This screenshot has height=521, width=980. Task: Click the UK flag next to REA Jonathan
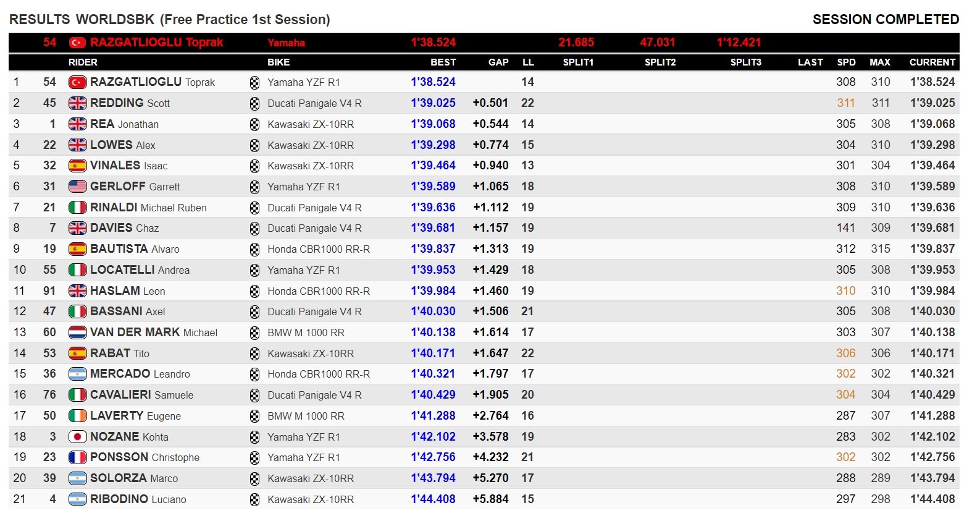77,124
